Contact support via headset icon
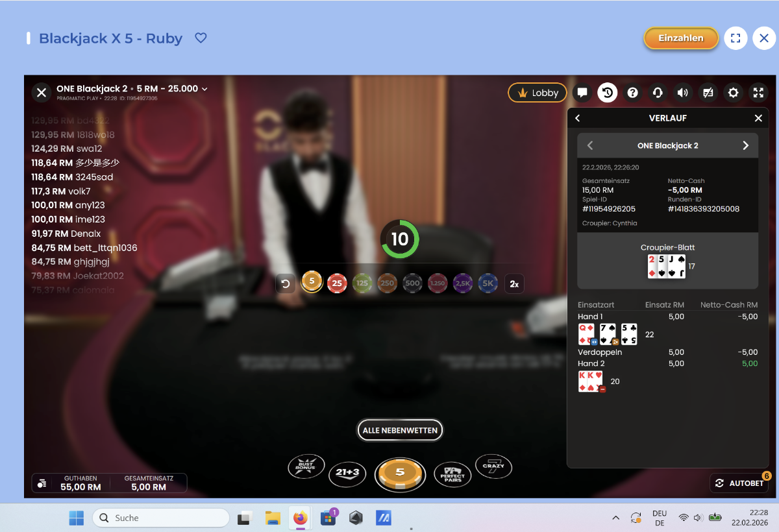Screen dimensions: 779x532 [657, 93]
